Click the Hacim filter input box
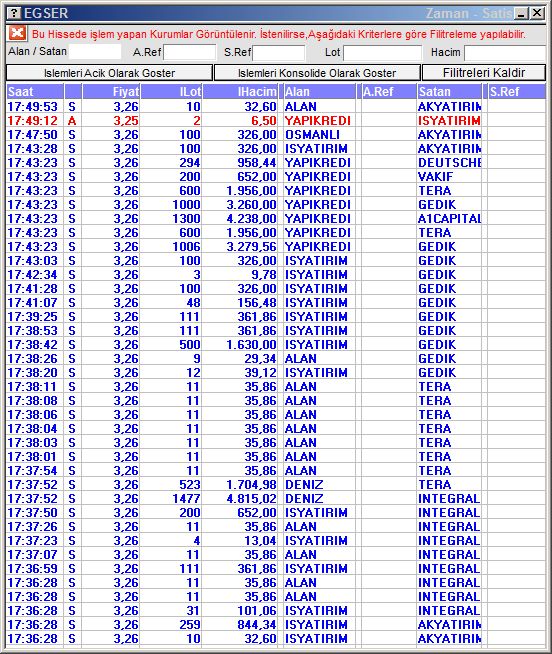Image resolution: width=552 pixels, height=654 pixels. coord(505,53)
